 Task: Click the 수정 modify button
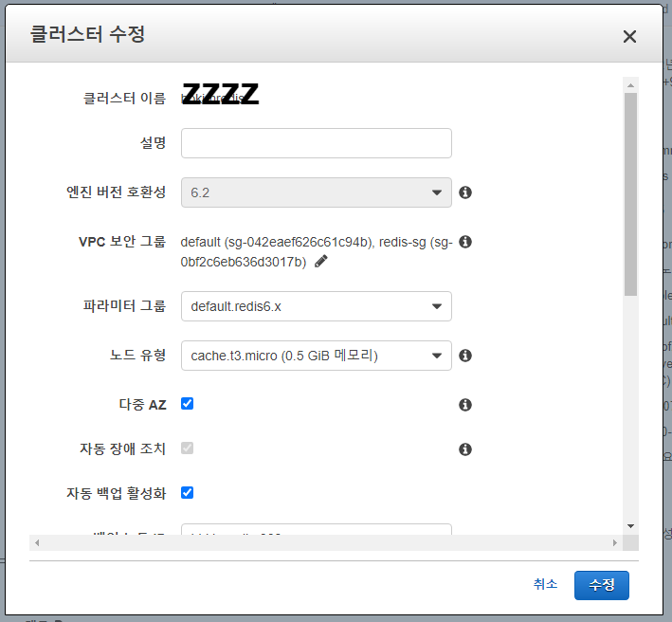(x=602, y=585)
